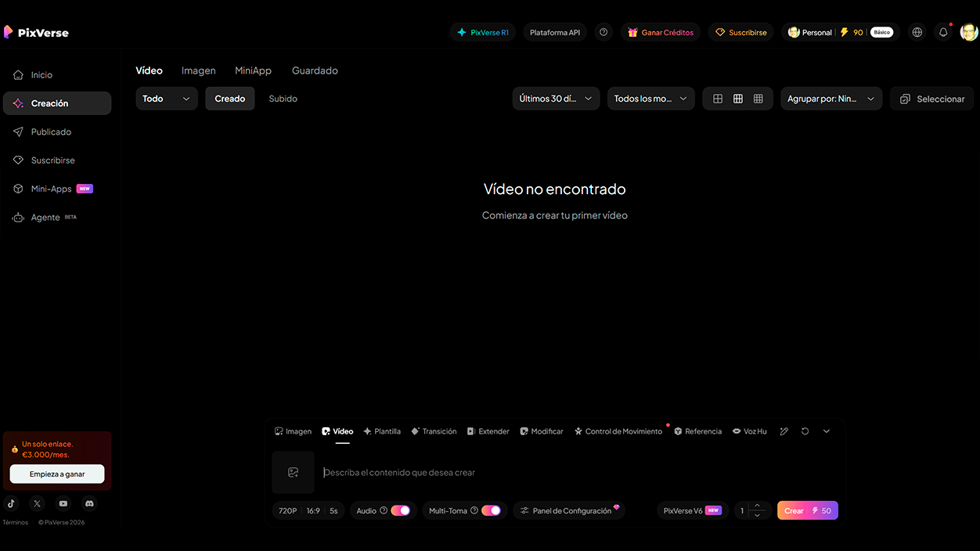This screenshot has width=980, height=551.
Task: Click the PixVerse R1 button
Action: tap(483, 32)
